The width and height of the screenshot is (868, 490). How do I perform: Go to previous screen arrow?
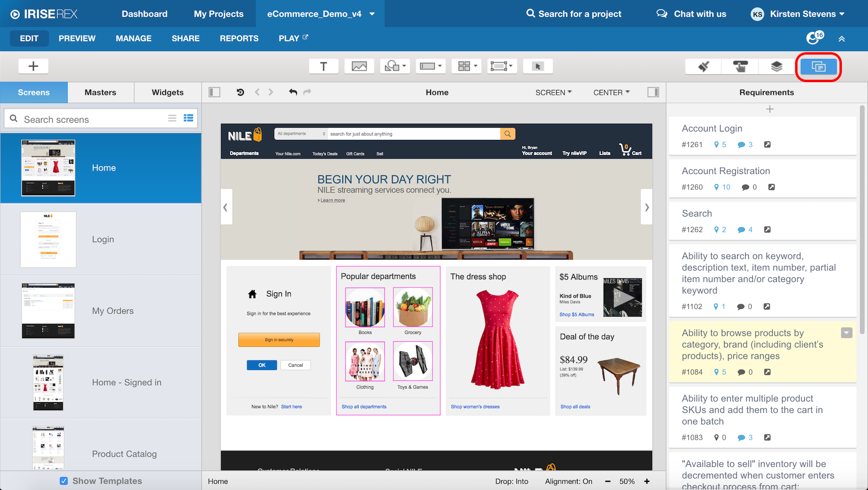[257, 92]
